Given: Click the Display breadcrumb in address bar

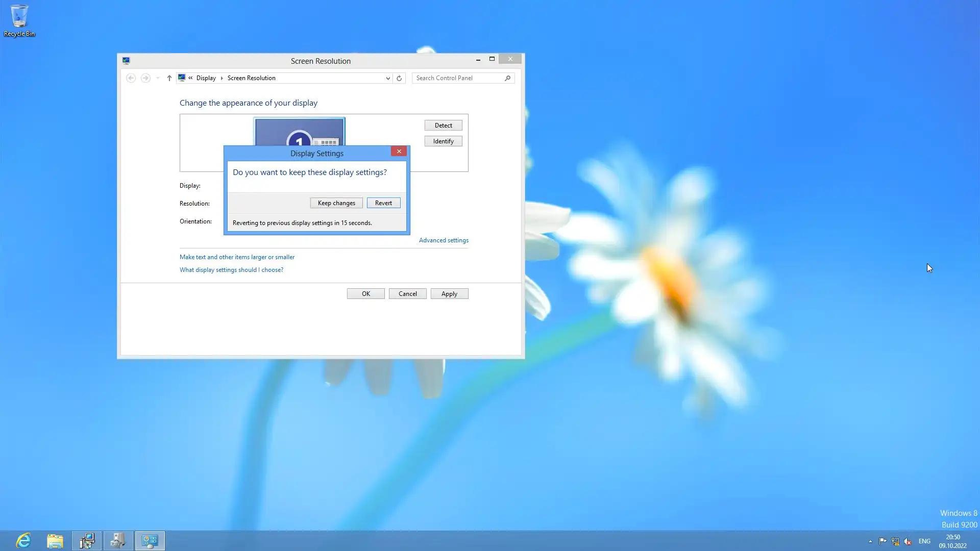Looking at the screenshot, I should click(x=206, y=78).
